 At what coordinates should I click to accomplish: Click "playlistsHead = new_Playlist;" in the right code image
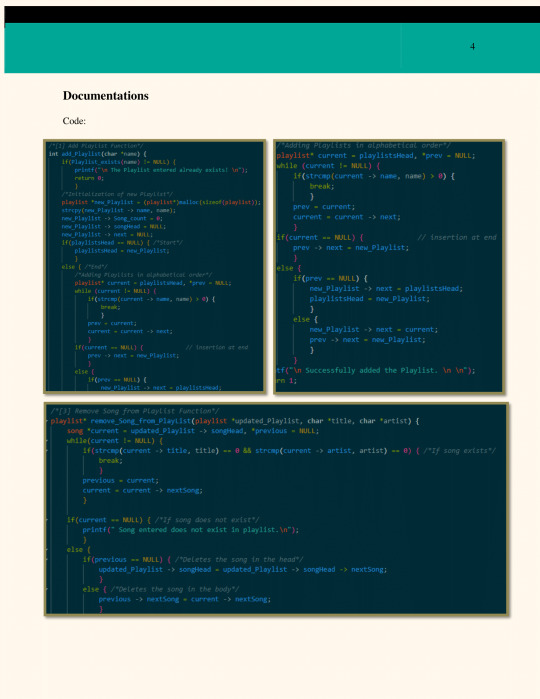tap(370, 299)
